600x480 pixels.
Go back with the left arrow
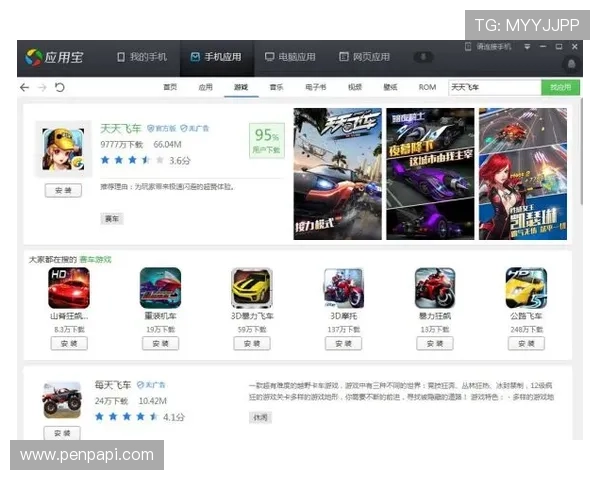point(24,88)
